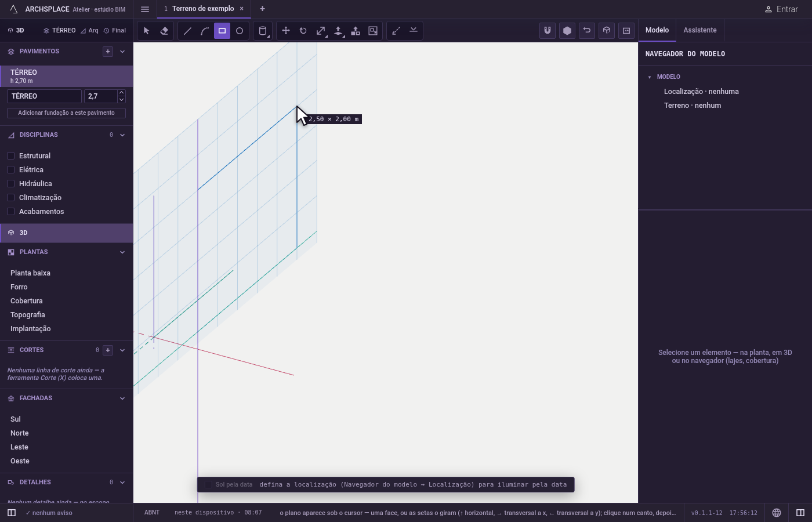Collapse the Cortes section chevron

point(122,350)
